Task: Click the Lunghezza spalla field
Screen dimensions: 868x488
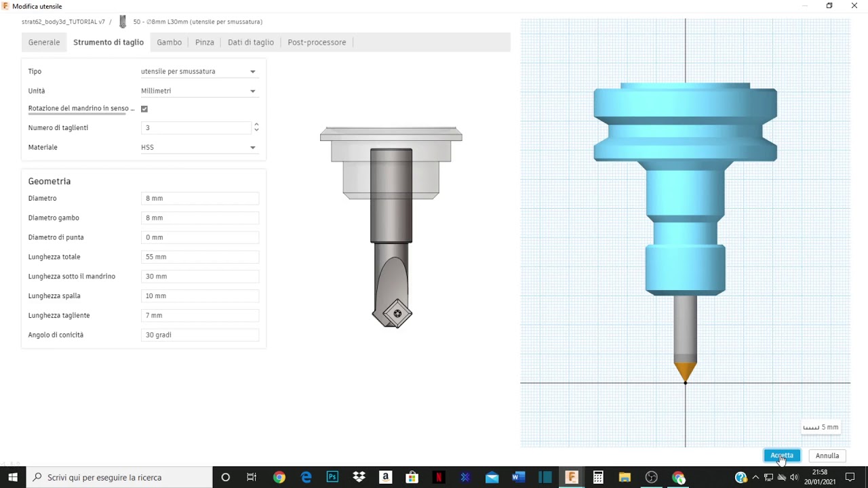Action: point(201,296)
